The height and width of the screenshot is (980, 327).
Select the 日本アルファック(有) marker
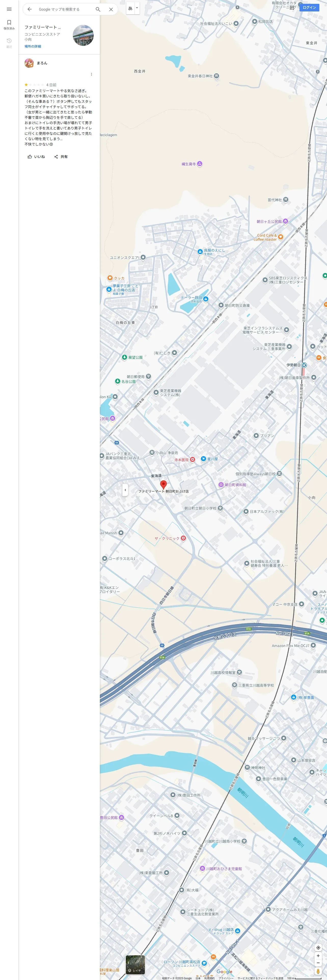click(246, 511)
